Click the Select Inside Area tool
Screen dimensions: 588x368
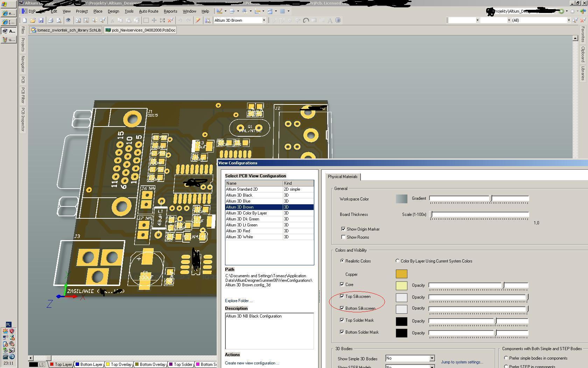click(146, 20)
